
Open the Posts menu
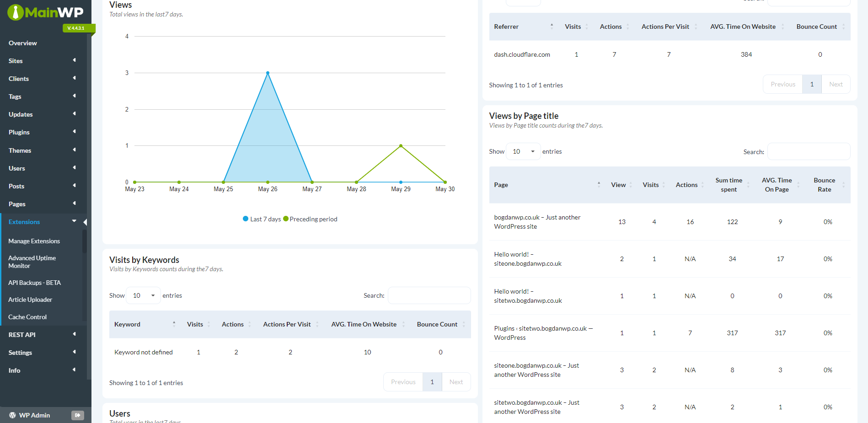pos(43,186)
